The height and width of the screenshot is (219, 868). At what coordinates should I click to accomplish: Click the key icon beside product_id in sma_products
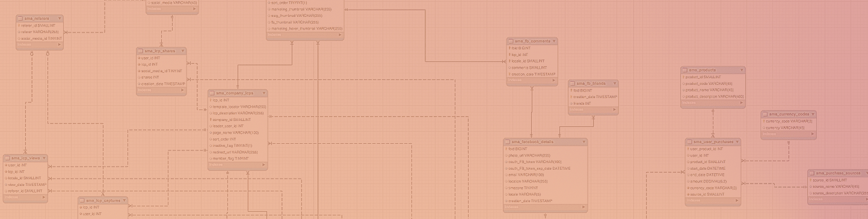(684, 77)
